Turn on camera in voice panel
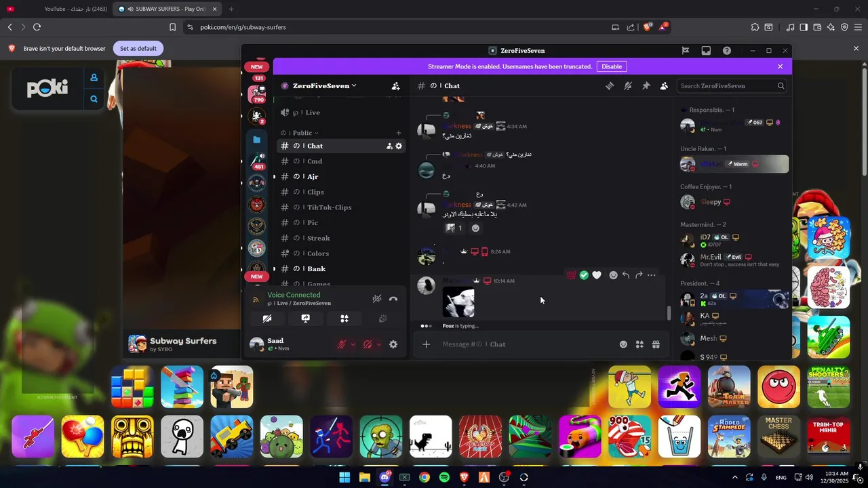 (x=267, y=319)
